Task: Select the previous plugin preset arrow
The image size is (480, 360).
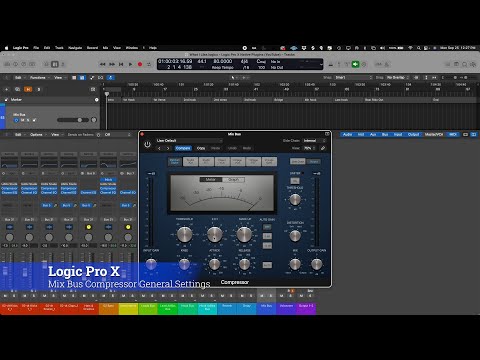Action: [159, 148]
